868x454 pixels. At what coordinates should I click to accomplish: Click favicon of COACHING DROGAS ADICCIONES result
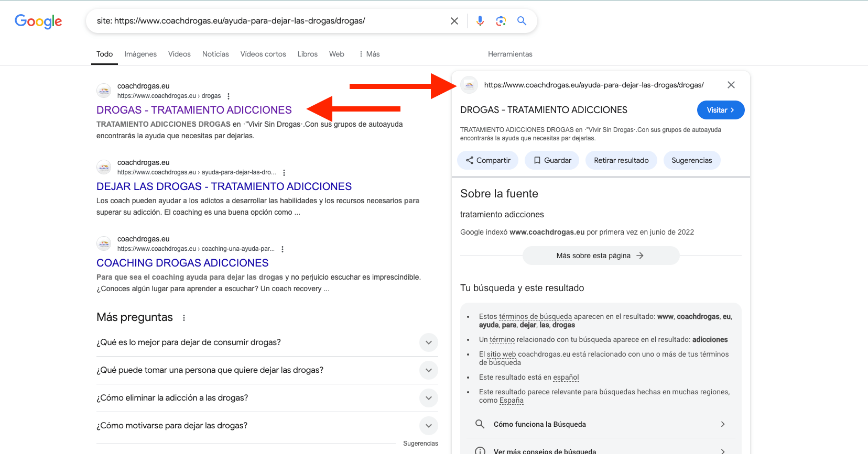click(x=104, y=244)
